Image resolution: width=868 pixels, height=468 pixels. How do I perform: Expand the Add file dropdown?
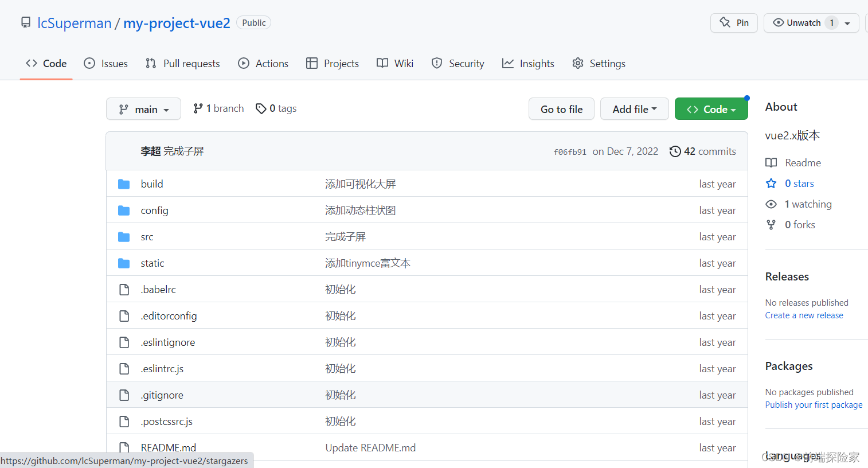point(634,109)
